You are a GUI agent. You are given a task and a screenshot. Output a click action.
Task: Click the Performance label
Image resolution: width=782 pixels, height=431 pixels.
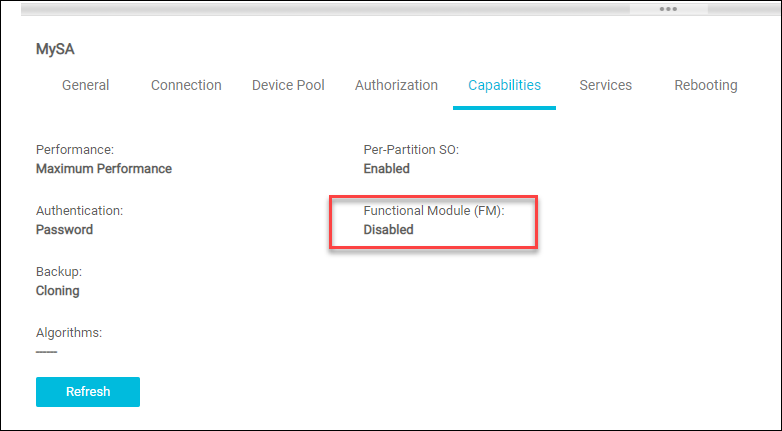(x=75, y=149)
